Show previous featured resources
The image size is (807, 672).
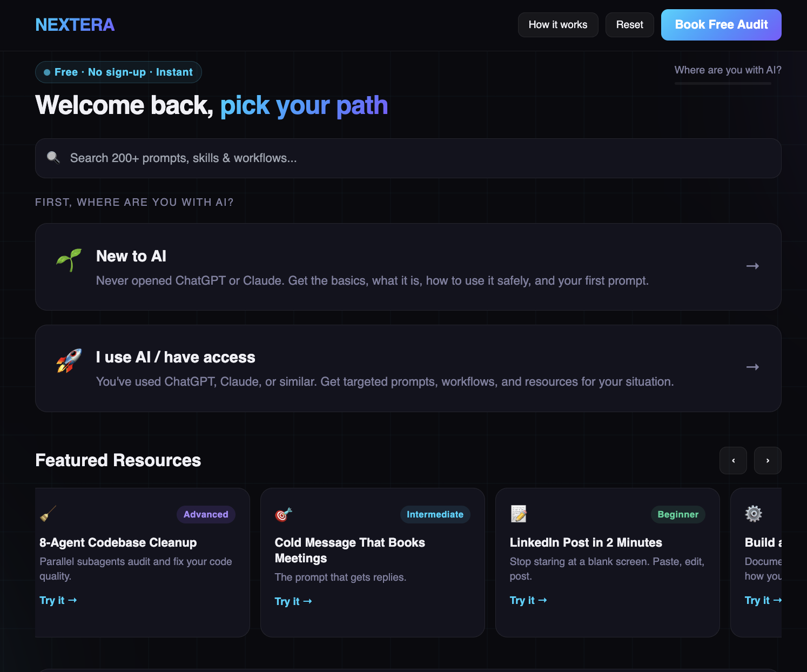tap(733, 461)
